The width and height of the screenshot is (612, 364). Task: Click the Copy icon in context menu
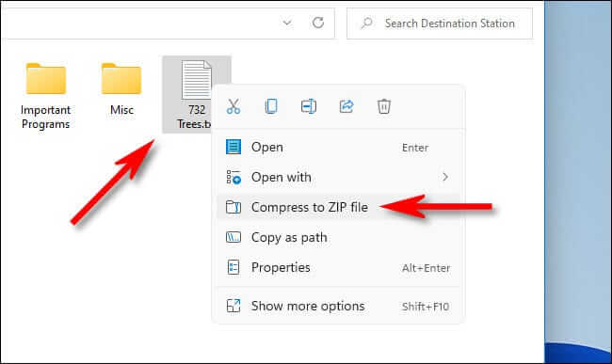click(x=271, y=106)
